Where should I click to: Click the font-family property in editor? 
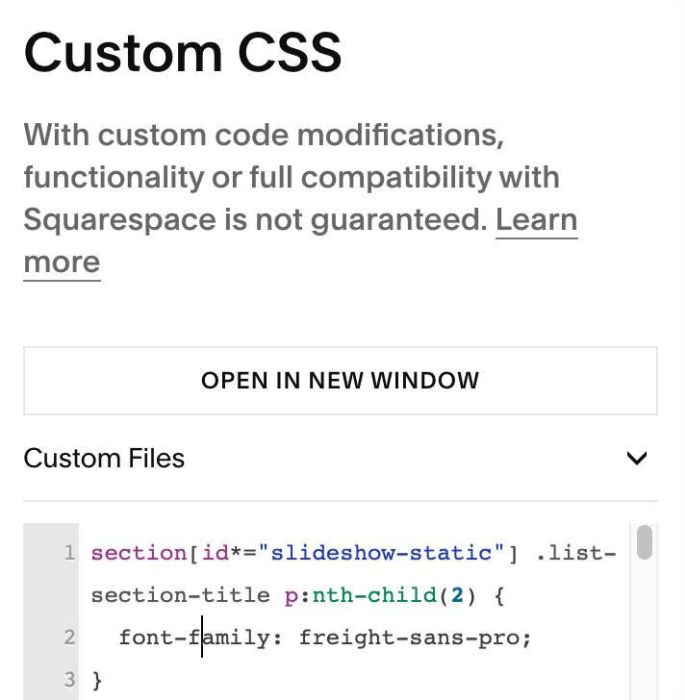point(195,637)
